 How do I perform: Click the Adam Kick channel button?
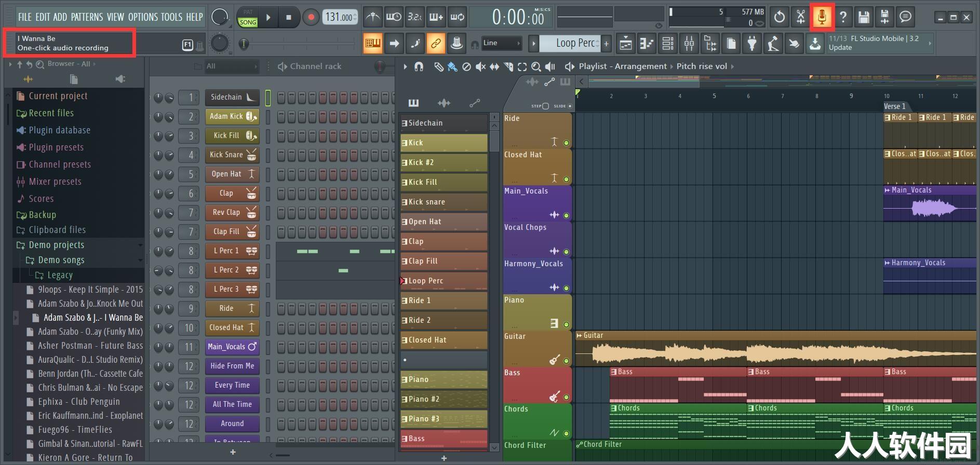click(232, 117)
